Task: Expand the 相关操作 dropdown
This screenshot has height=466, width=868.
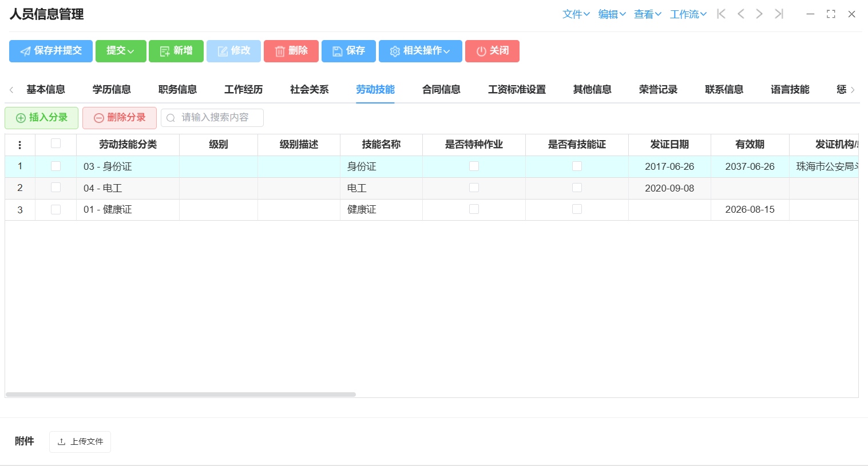Action: [420, 51]
